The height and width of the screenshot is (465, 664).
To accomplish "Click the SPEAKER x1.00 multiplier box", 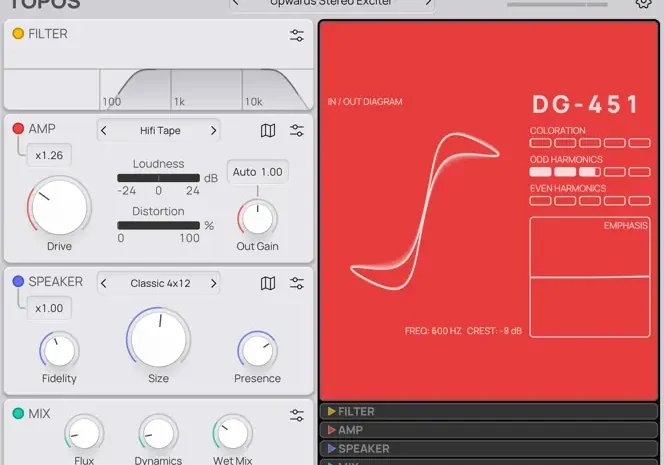I will pyautogui.click(x=49, y=308).
